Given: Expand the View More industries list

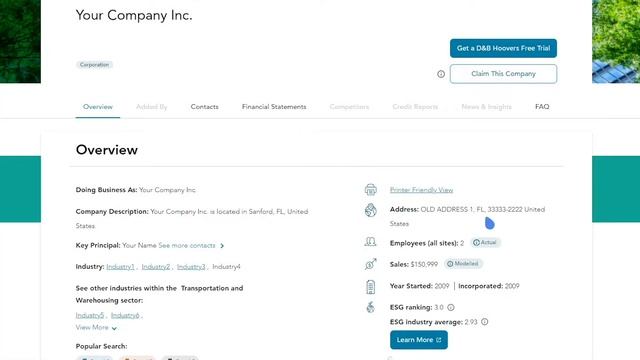Looking at the screenshot, I should (x=96, y=327).
